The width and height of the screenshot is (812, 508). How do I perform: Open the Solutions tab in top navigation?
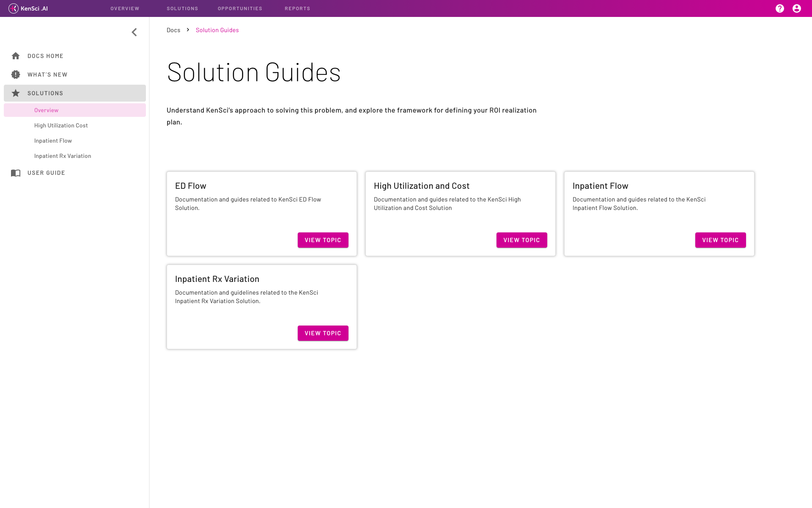182,8
